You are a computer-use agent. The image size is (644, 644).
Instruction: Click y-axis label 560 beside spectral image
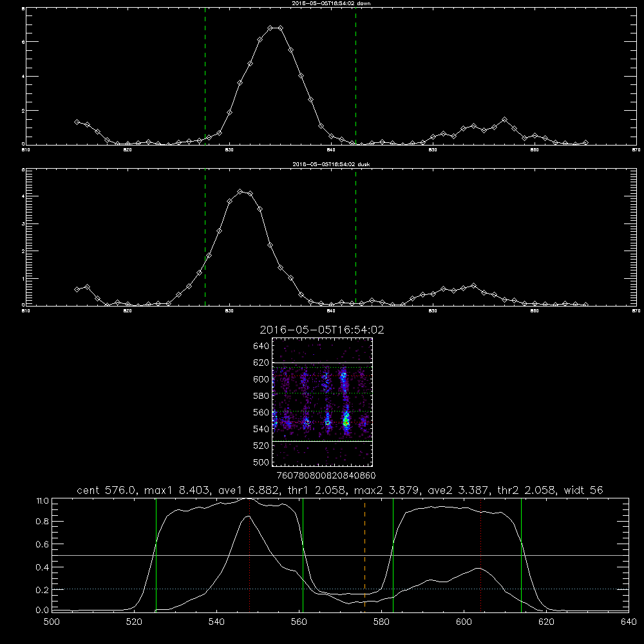261,412
